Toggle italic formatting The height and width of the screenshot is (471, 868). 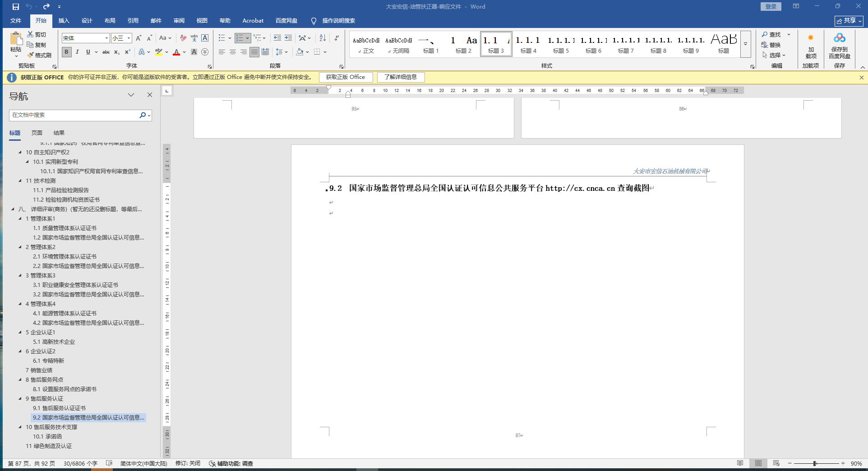pos(77,52)
